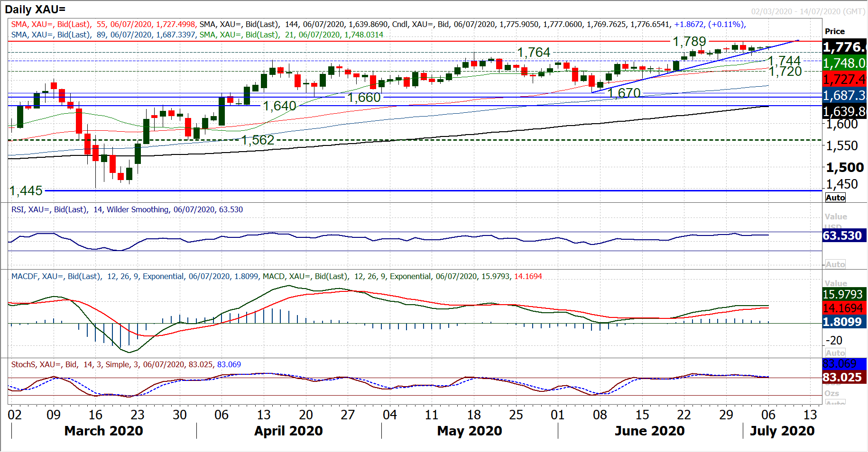
Task: Click the RSI 63.530 value tag
Action: 842,235
